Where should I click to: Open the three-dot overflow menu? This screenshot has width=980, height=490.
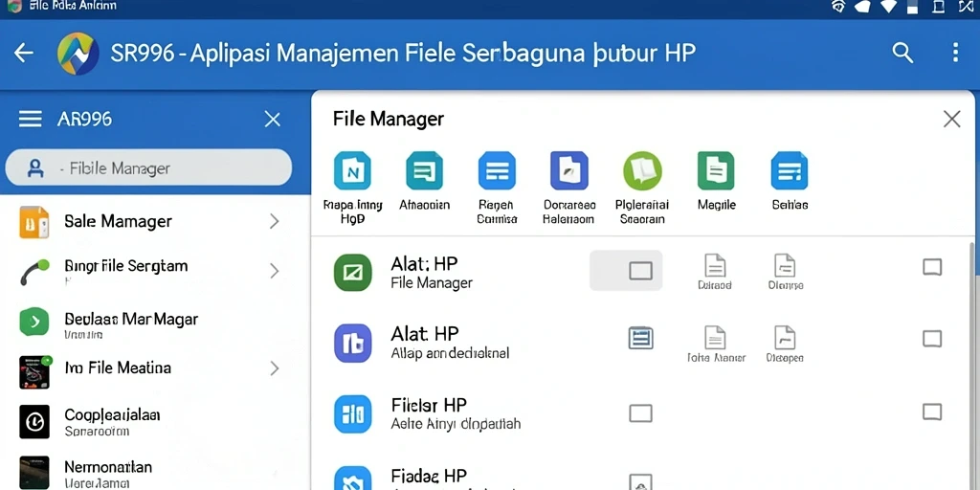pyautogui.click(x=955, y=54)
